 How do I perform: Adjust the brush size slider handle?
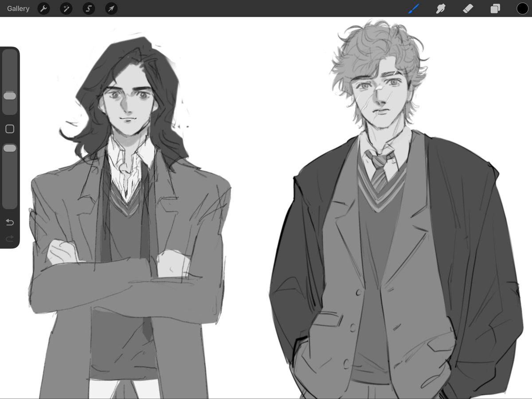click(x=10, y=96)
